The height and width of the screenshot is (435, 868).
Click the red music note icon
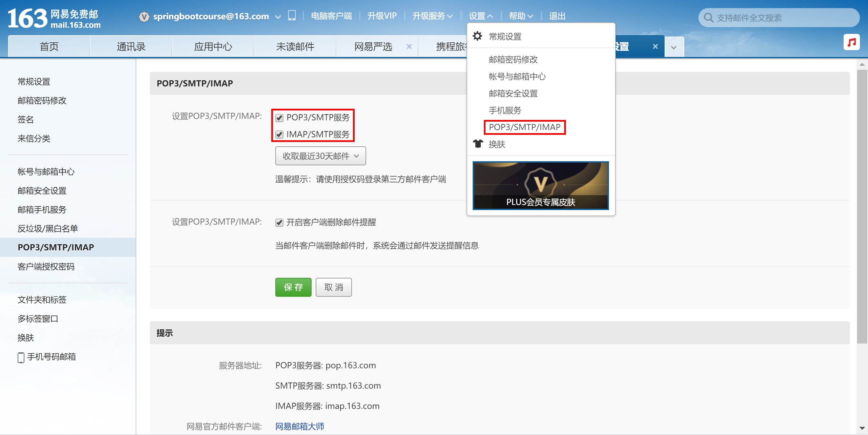[851, 42]
